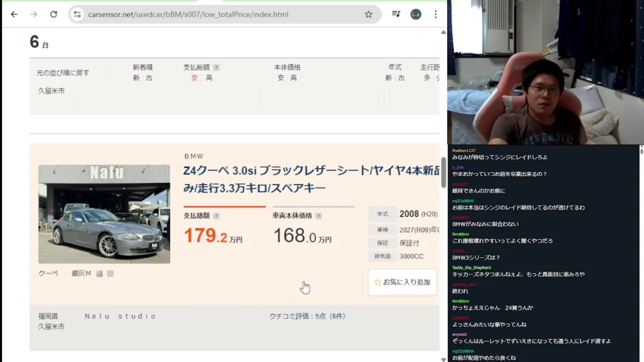The height and width of the screenshot is (362, 644).
Task: Click the クーペ body type label
Action: (48, 274)
